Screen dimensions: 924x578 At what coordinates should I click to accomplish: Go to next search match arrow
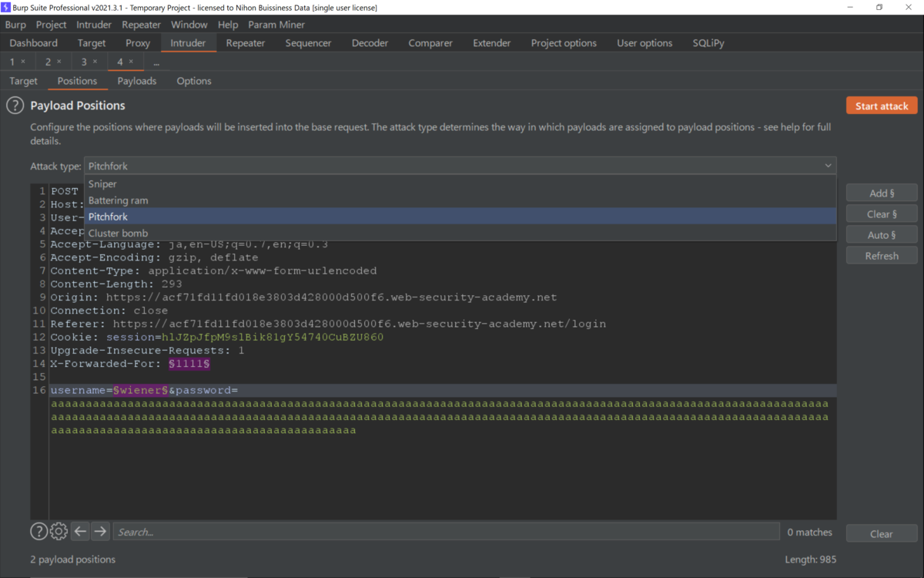pyautogui.click(x=100, y=531)
